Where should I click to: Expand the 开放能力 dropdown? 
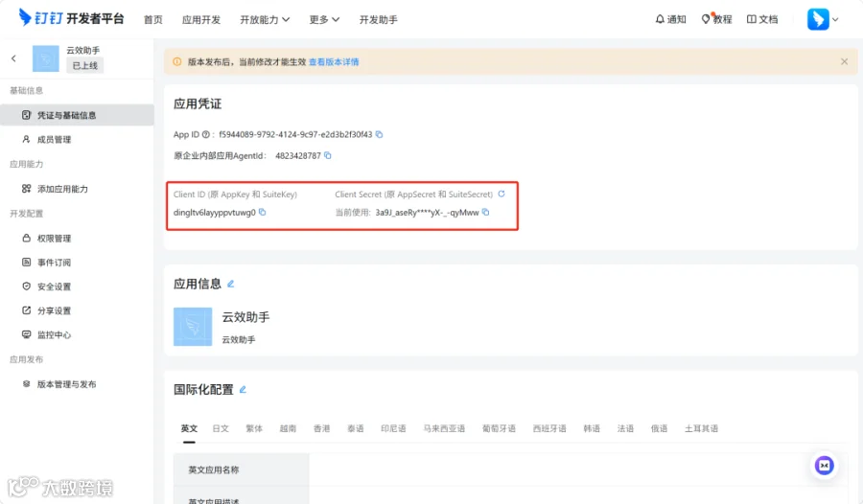(x=265, y=20)
